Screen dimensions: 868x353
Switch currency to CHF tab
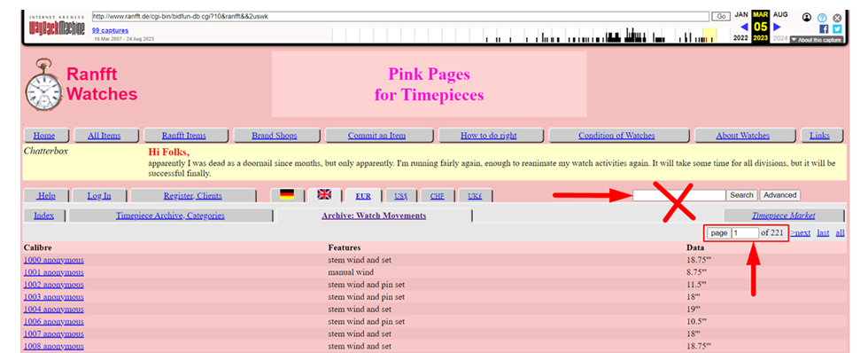(x=438, y=196)
